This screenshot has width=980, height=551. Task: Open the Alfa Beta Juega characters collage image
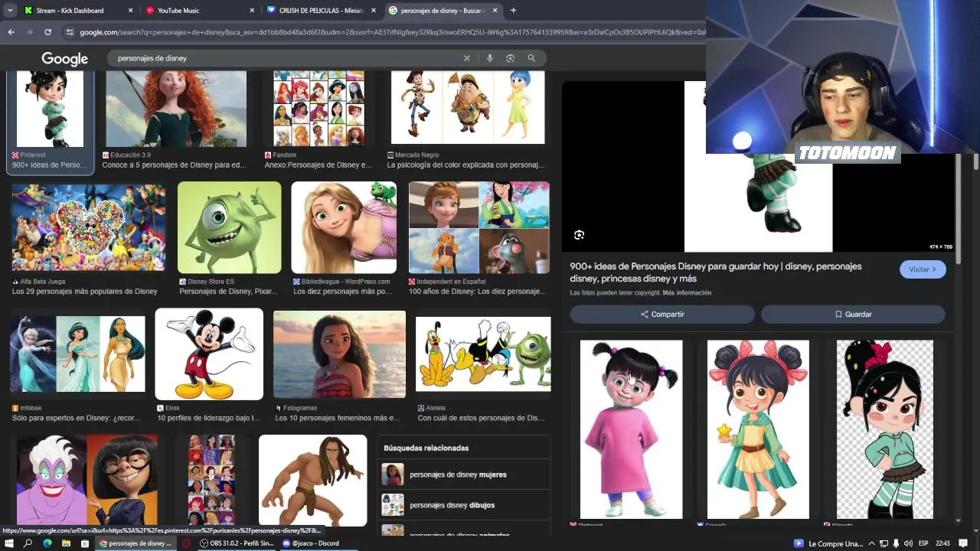(x=88, y=227)
